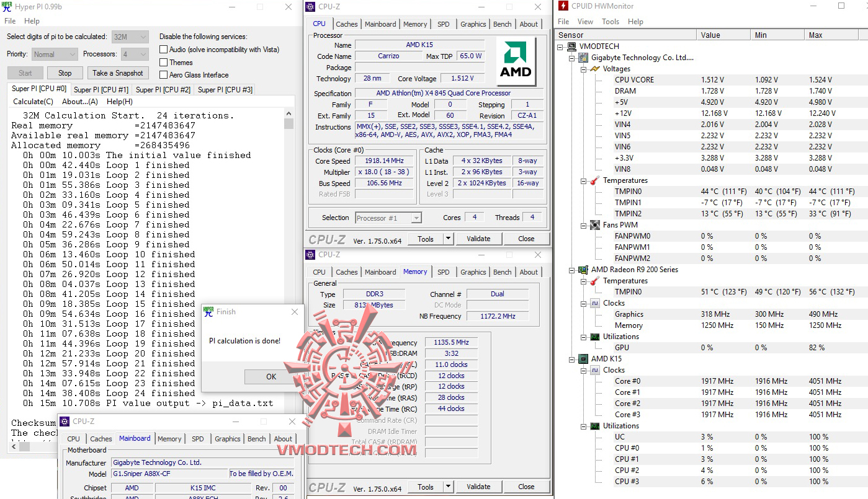Collapse the AMD K15 node in HWMonitor

(x=572, y=359)
